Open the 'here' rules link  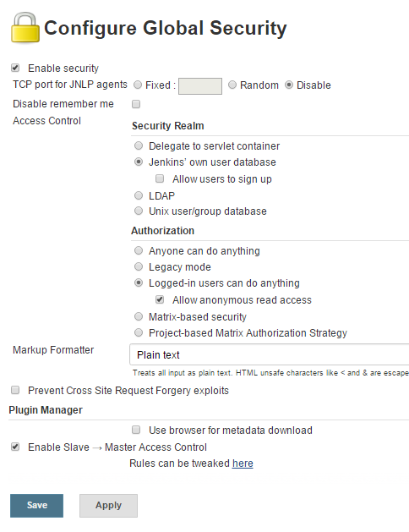point(243,463)
